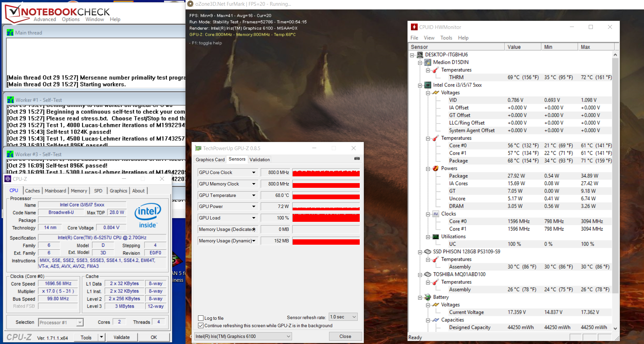The width and height of the screenshot is (644, 344).
Task: Collapse the Powers tree node
Action: point(428,169)
